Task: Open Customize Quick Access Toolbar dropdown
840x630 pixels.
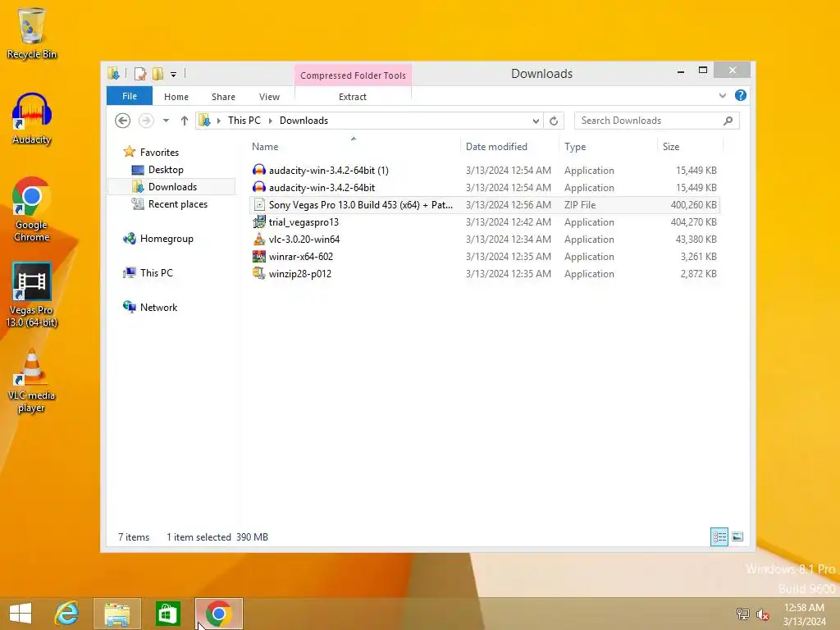Action: pyautogui.click(x=174, y=75)
